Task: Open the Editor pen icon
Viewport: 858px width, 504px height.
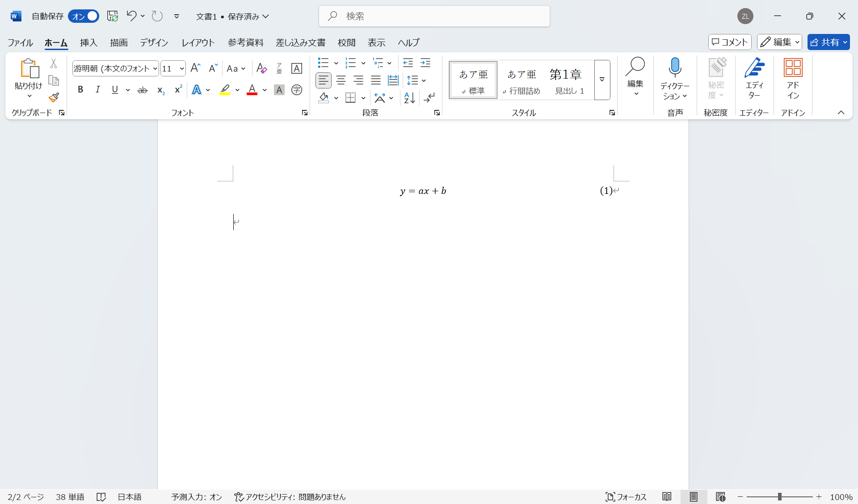Action: point(754,68)
